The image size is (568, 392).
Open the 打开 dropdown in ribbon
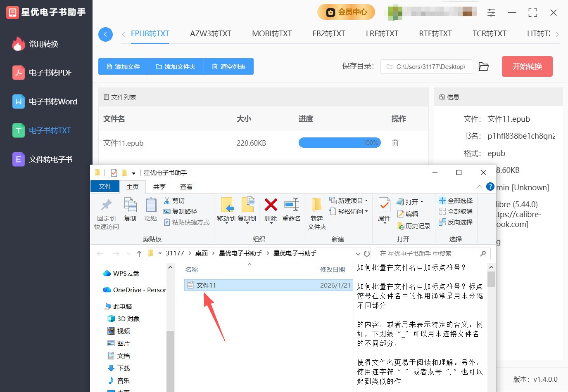coord(410,202)
